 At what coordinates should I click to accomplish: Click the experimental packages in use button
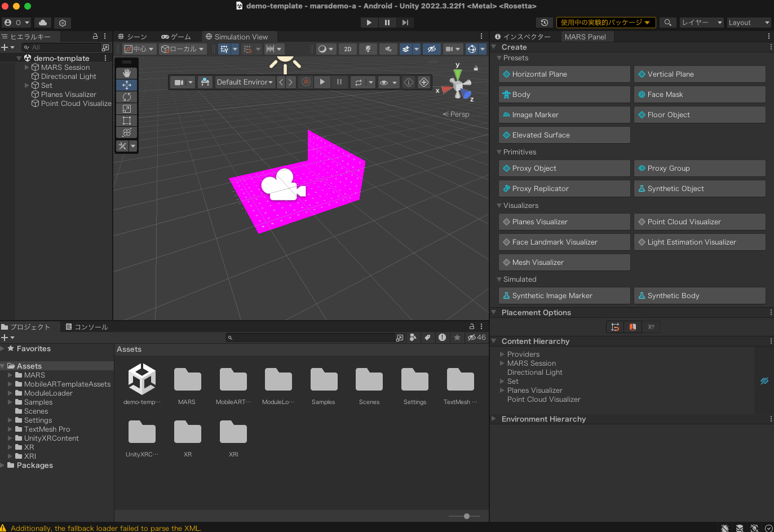click(x=606, y=23)
